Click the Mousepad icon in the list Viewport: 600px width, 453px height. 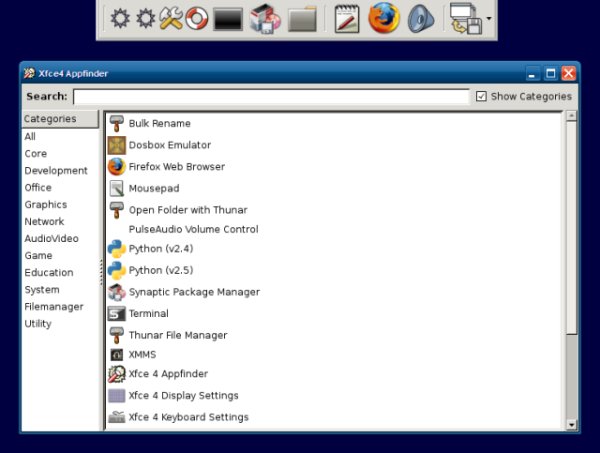pos(117,188)
